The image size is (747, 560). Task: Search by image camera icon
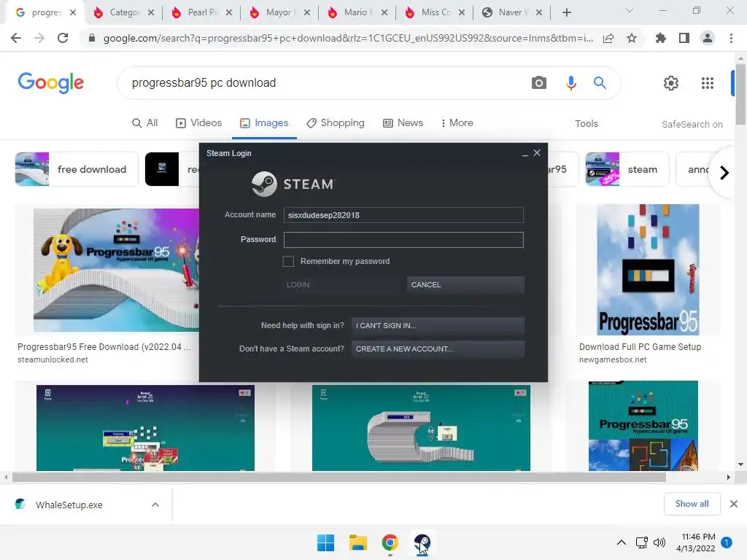(x=539, y=83)
